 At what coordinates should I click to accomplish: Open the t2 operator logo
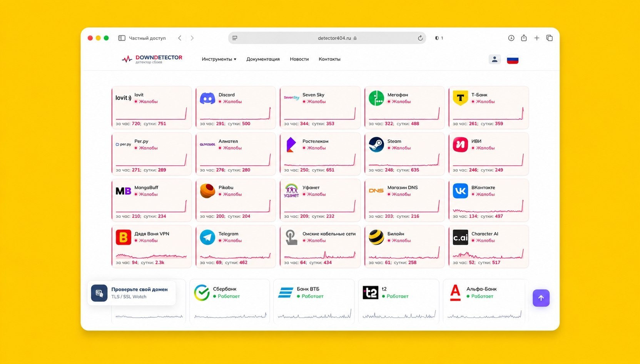(x=370, y=292)
